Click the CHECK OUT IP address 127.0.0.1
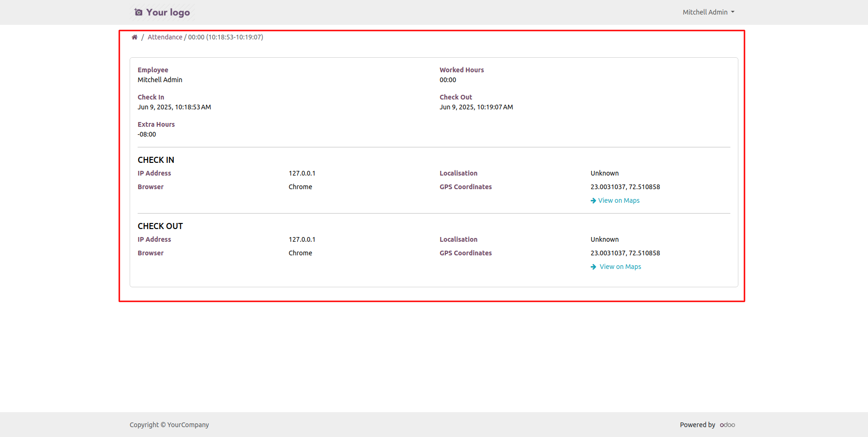Image resolution: width=868 pixels, height=437 pixels. [x=302, y=239]
